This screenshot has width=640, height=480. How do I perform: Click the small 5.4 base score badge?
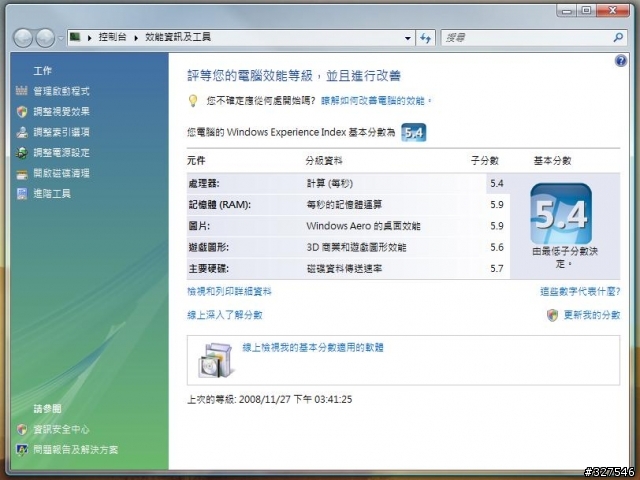click(x=413, y=133)
